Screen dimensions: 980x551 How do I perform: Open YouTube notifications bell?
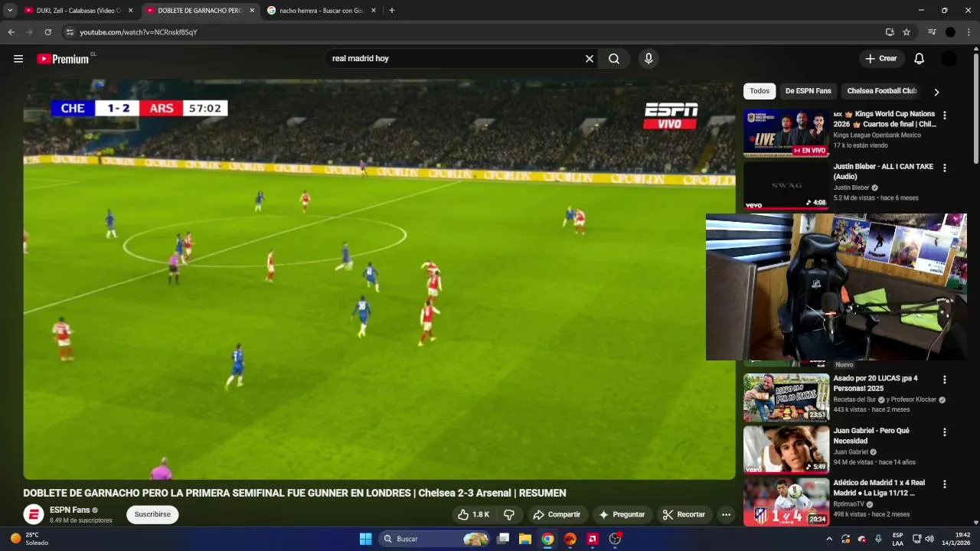tap(920, 59)
